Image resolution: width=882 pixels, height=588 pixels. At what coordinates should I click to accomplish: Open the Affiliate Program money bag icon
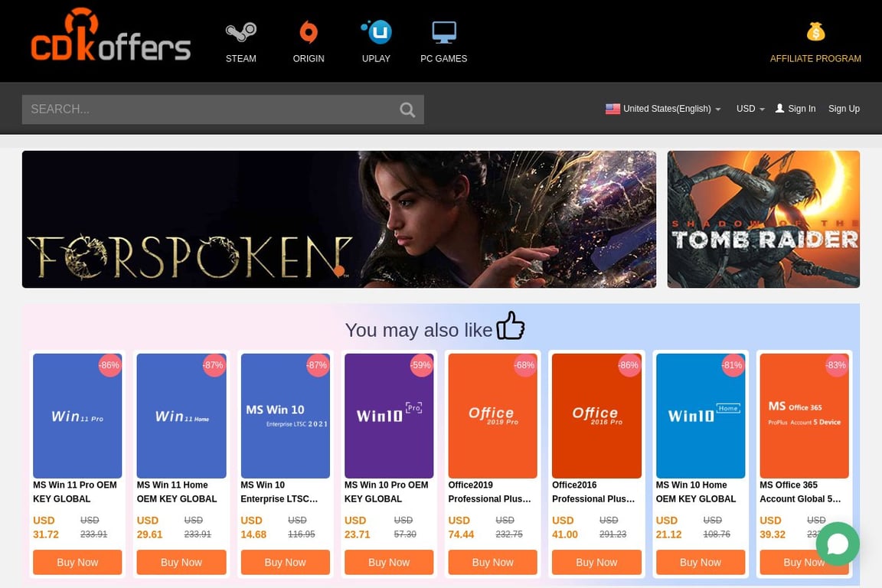click(x=815, y=31)
